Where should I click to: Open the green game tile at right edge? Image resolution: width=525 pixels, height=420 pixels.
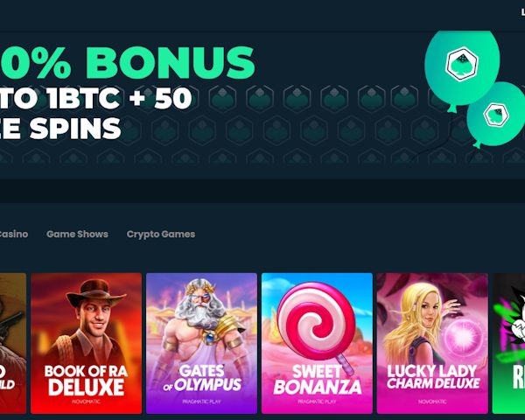tap(508, 343)
